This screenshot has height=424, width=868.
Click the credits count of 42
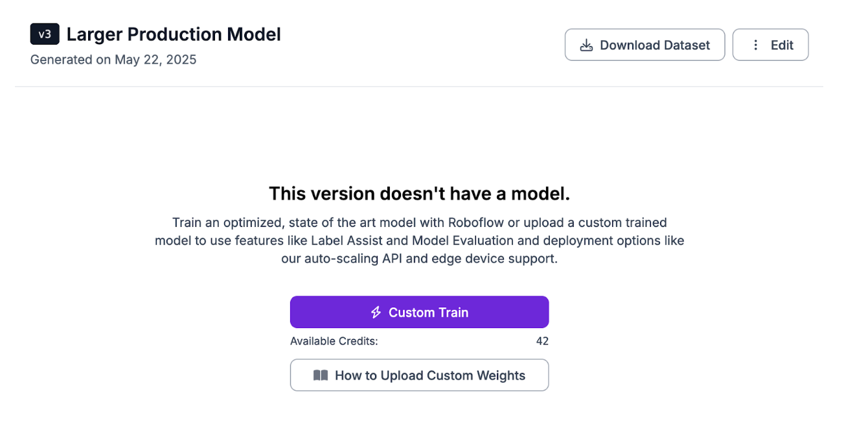tap(542, 341)
